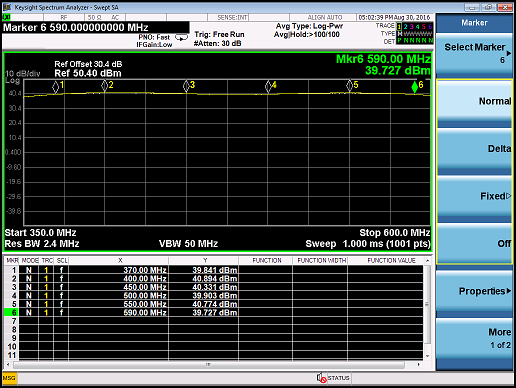Screen dimensions: 516x388
Task: Select highlighted marker table row 6
Action: 214,312
